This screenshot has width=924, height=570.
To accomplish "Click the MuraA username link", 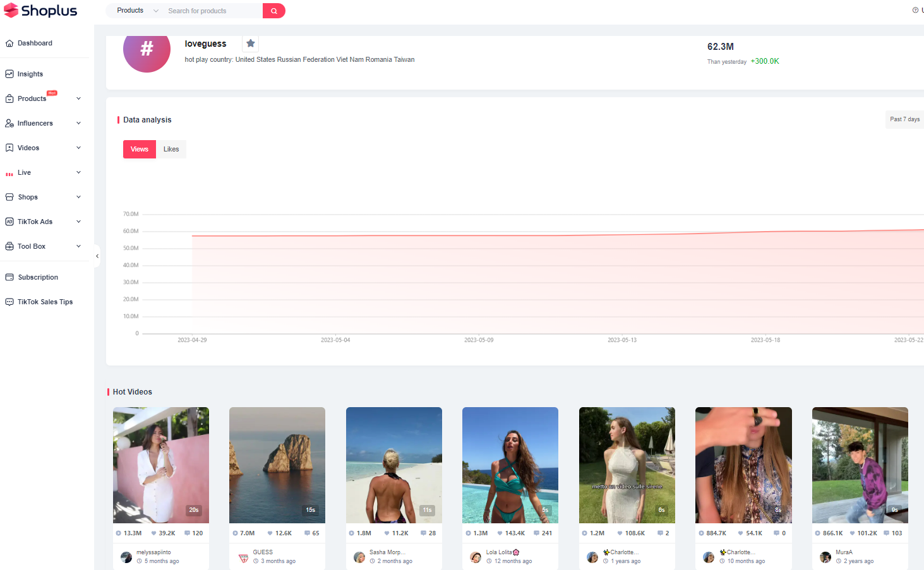I will tap(844, 552).
